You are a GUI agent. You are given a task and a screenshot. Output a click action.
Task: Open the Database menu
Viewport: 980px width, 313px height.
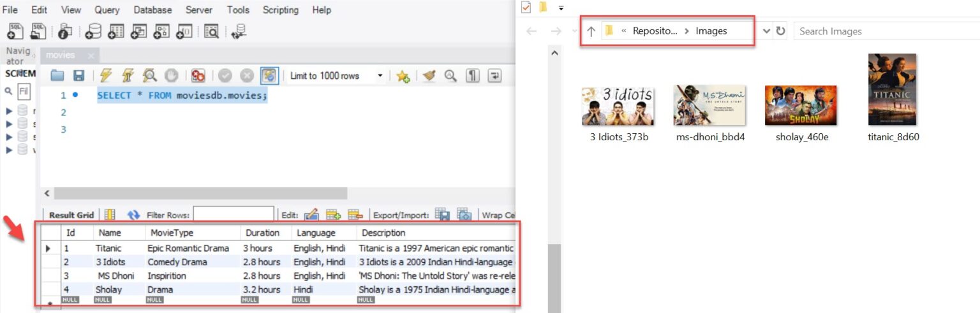tap(152, 10)
